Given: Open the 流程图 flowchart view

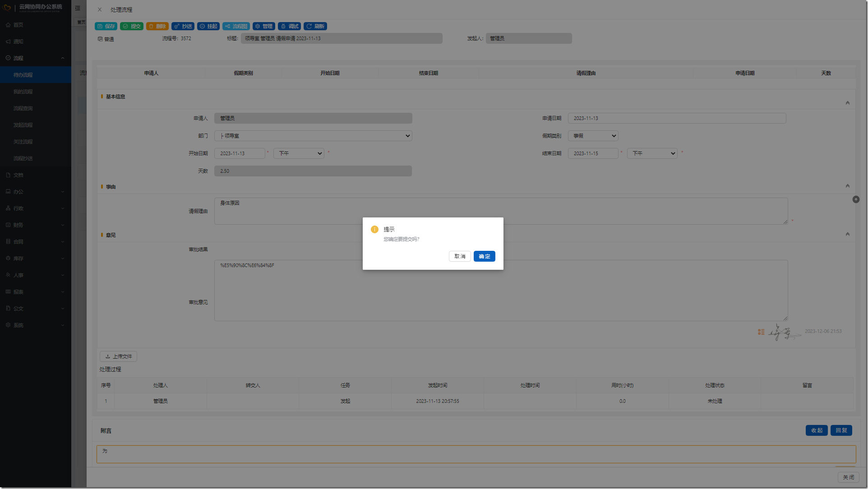Looking at the screenshot, I should 236,26.
